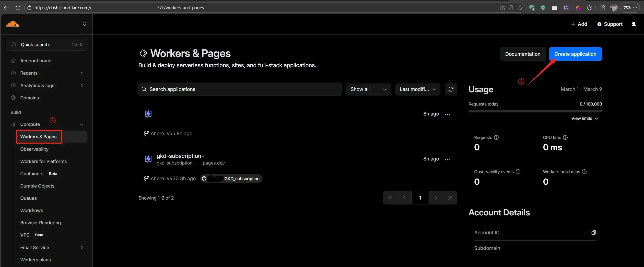The width and height of the screenshot is (644, 267).
Task: Show info about the Requests metric
Action: coord(496,137)
